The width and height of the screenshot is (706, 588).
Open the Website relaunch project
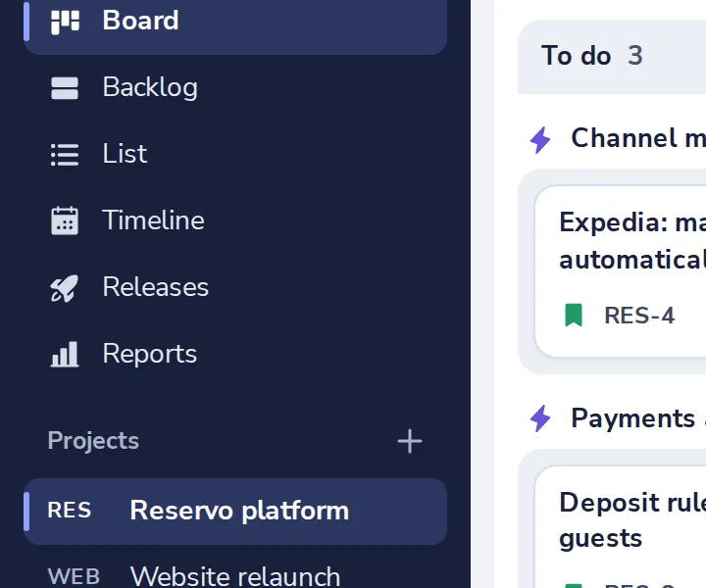235,576
